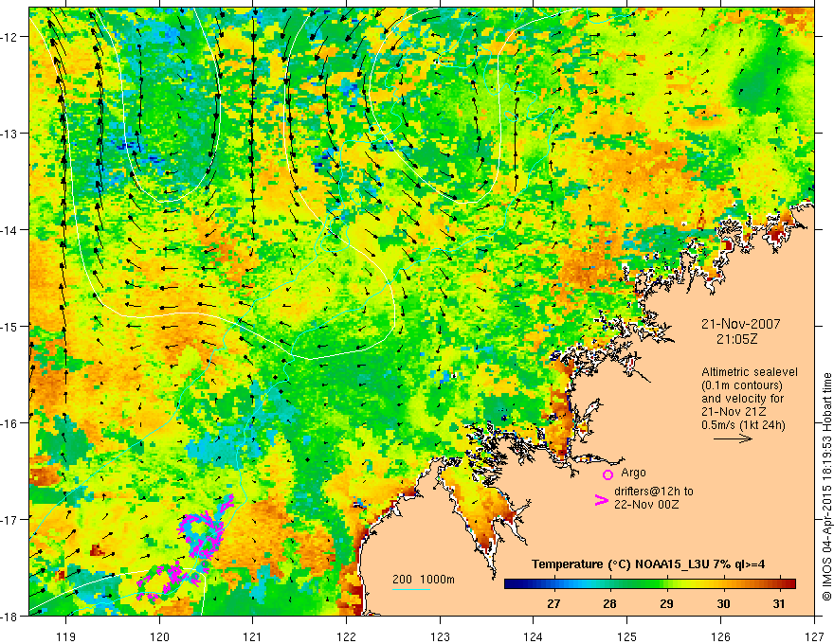Screen dimensions: 834x644
Task: Click the 'drifters@12h to' legend text
Action: click(654, 492)
